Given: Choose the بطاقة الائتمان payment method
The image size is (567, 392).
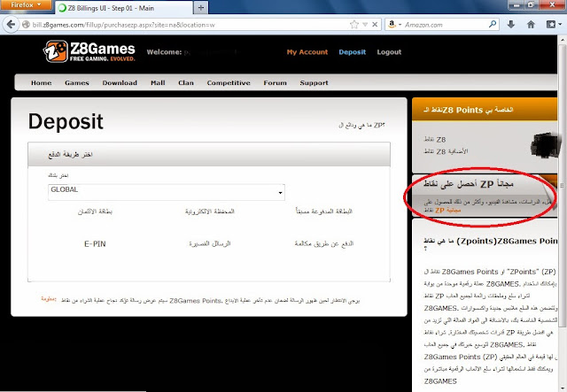Looking at the screenshot, I should (95, 211).
